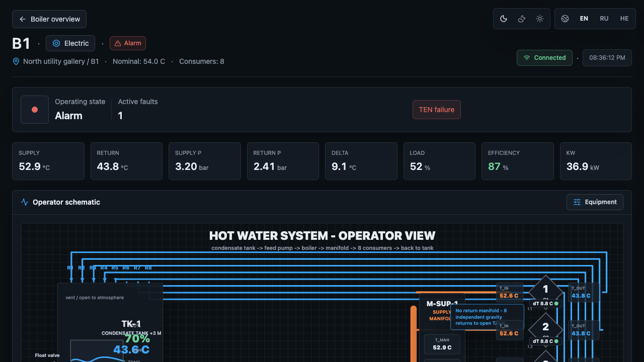This screenshot has height=362, width=644.
Task: Click the TK-1 condensate tank label
Action: coord(131,324)
